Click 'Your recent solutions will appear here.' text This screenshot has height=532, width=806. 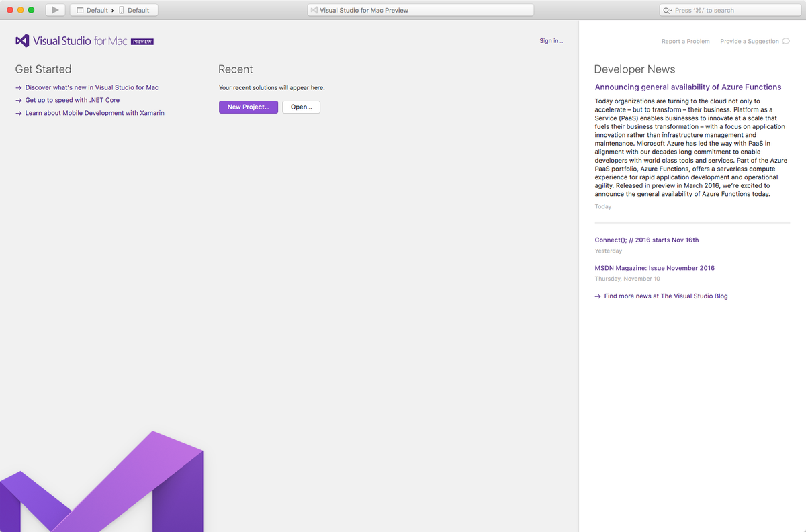click(271, 88)
